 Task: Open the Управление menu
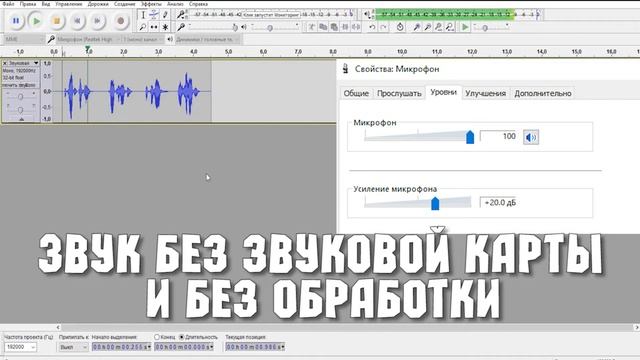[69, 4]
